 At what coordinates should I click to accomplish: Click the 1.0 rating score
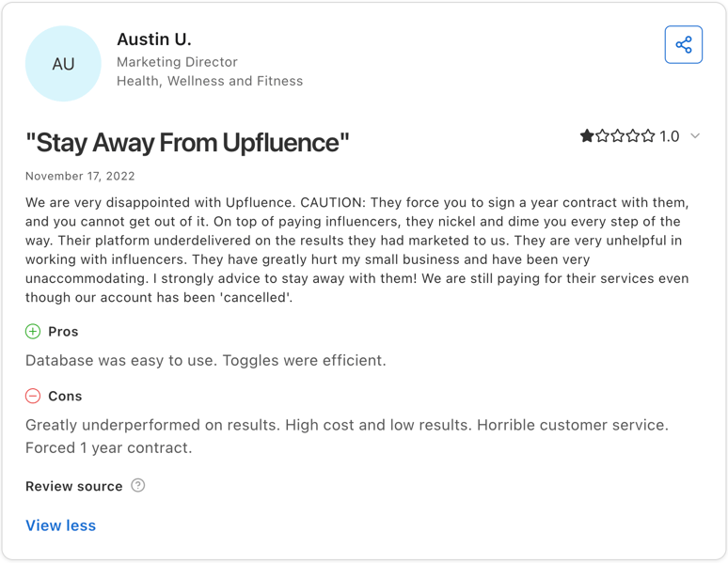pyautogui.click(x=670, y=136)
